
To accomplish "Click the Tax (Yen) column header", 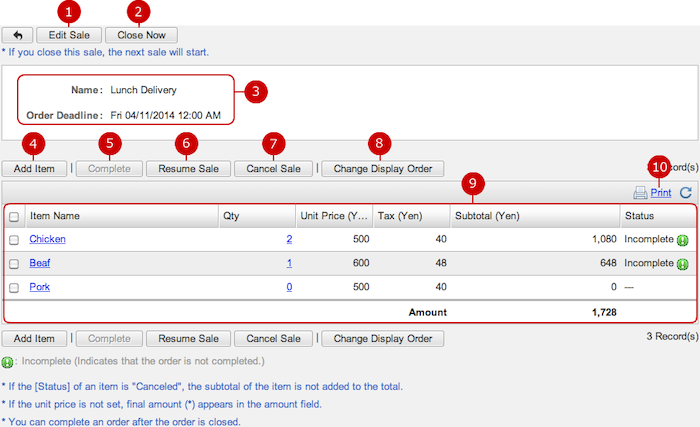I will point(412,216).
